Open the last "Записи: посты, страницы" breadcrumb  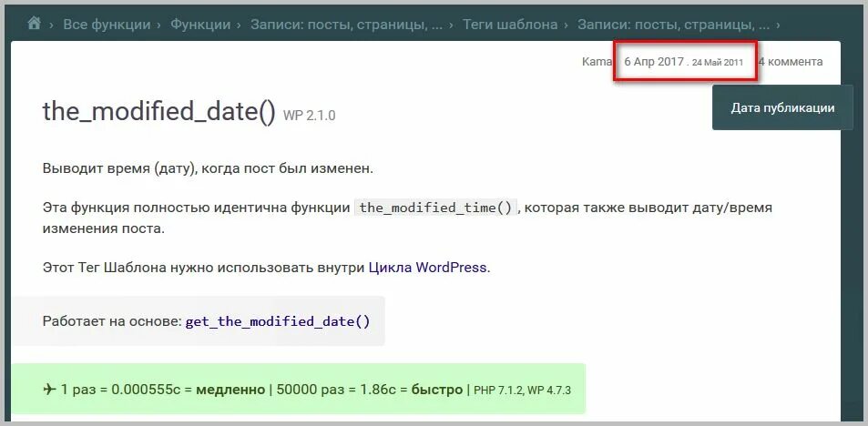point(674,25)
